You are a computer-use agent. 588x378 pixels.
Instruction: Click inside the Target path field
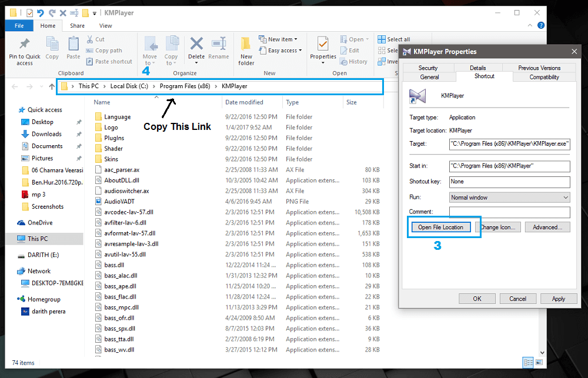point(510,143)
